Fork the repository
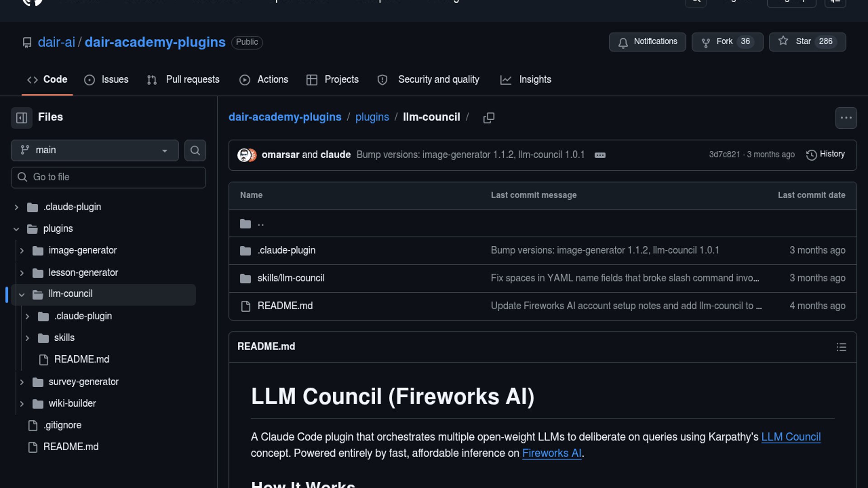The image size is (868, 488). (727, 42)
